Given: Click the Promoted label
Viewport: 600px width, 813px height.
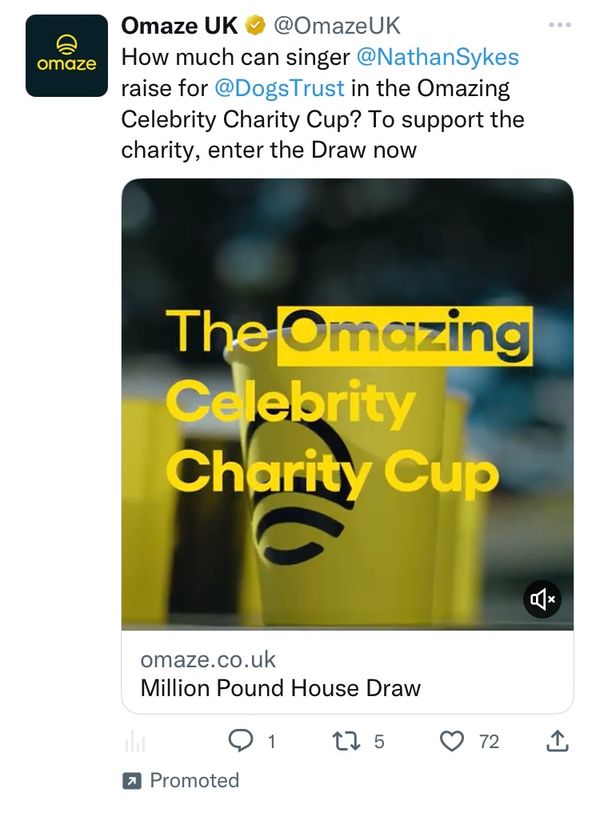Looking at the screenshot, I should point(194,781).
